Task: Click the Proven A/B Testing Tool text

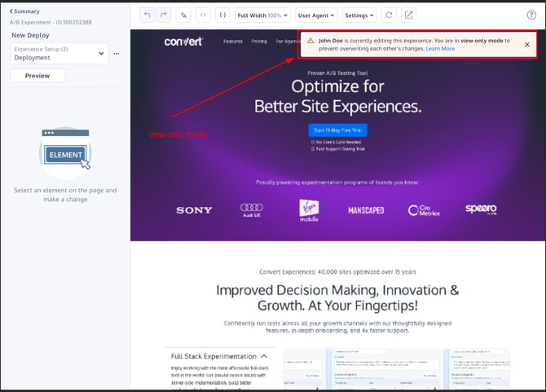Action: coord(337,73)
